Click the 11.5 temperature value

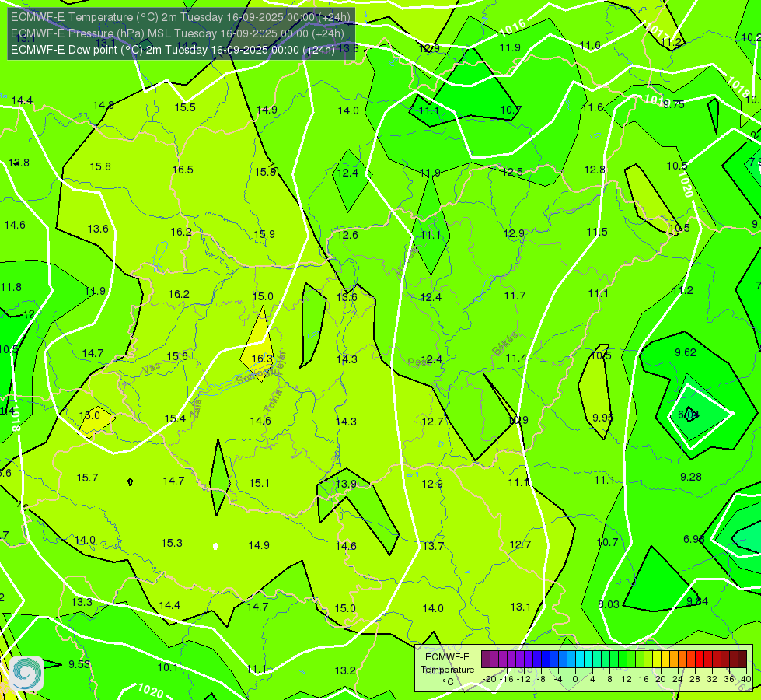click(597, 233)
